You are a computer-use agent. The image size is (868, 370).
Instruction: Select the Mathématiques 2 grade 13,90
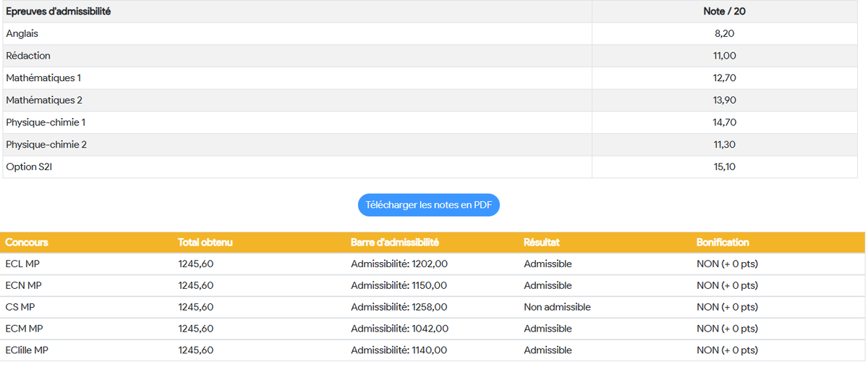(x=724, y=100)
